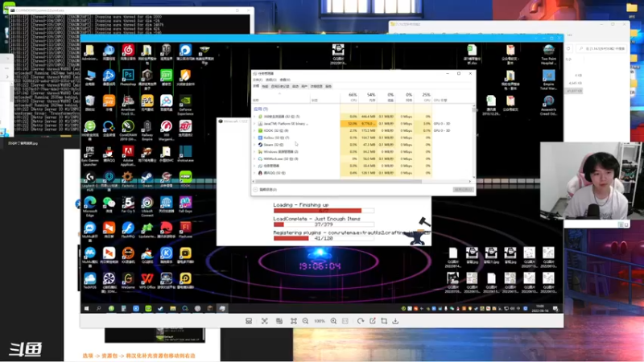Open Adobe Application Manager desktop icon
The width and height of the screenshot is (644, 362).
pyautogui.click(x=128, y=156)
